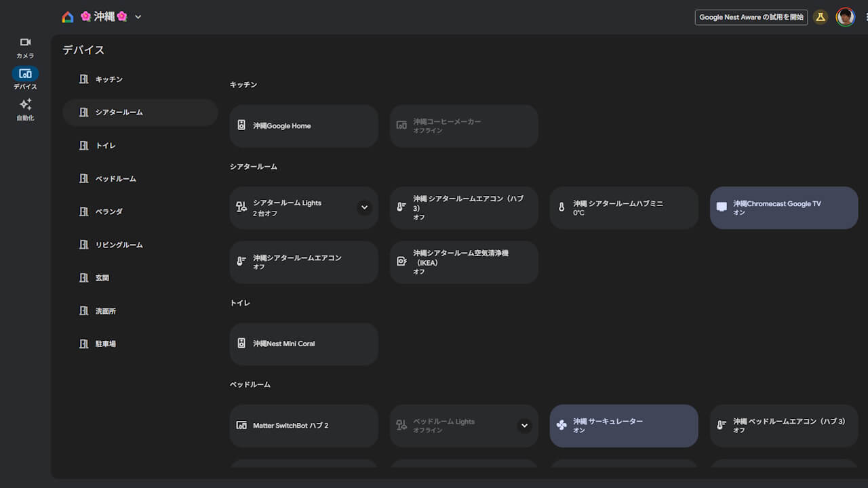Select the トイレ room in sidebar
868x488 pixels.
[140, 146]
